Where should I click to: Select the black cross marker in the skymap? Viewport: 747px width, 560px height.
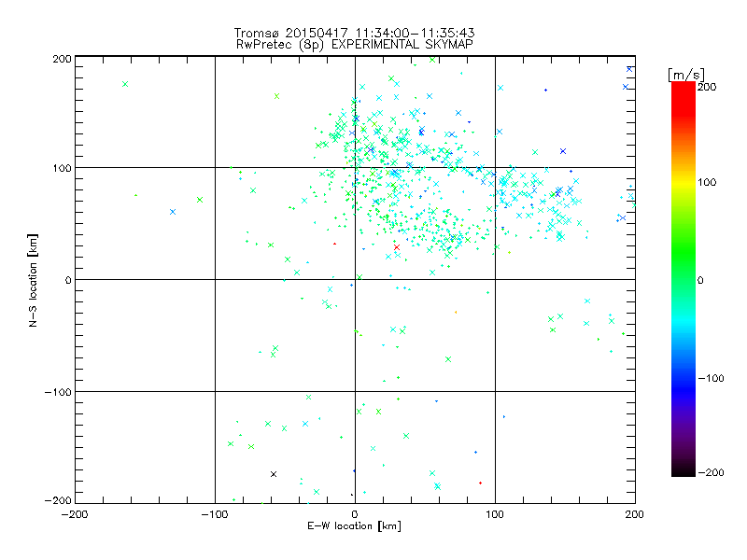274,474
